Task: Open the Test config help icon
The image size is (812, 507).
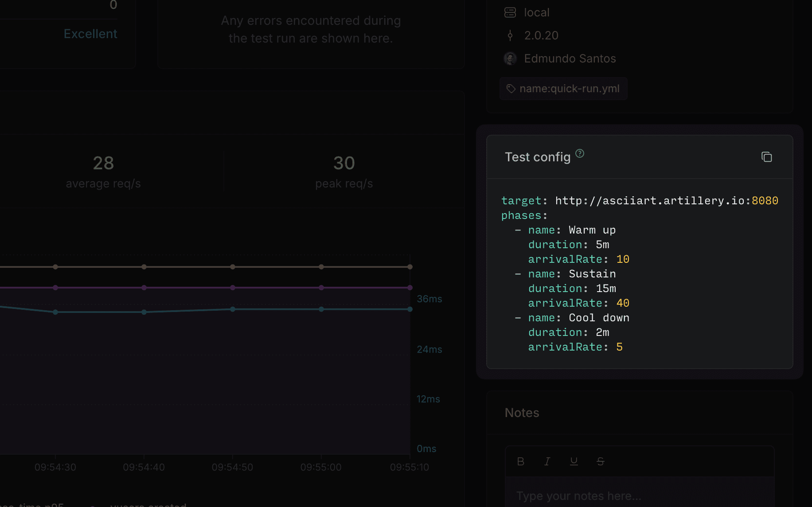Action: [x=579, y=153]
